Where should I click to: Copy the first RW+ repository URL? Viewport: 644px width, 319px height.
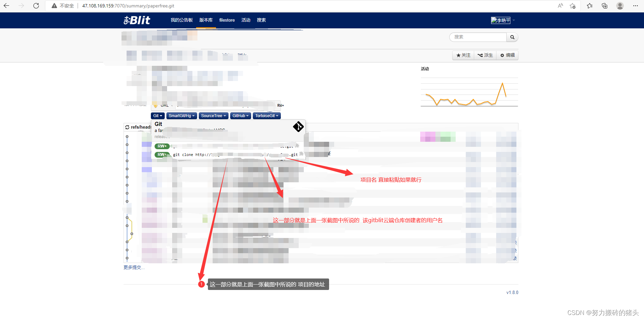(x=297, y=146)
